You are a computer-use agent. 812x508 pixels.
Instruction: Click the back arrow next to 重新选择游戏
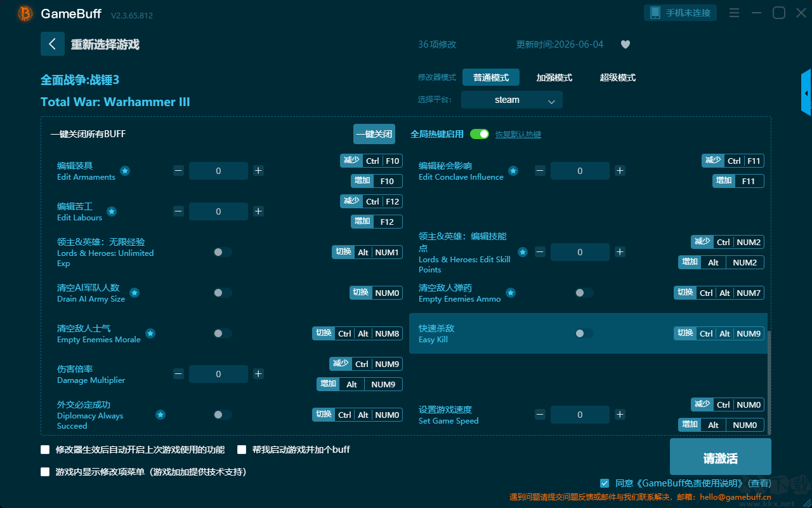click(x=53, y=44)
